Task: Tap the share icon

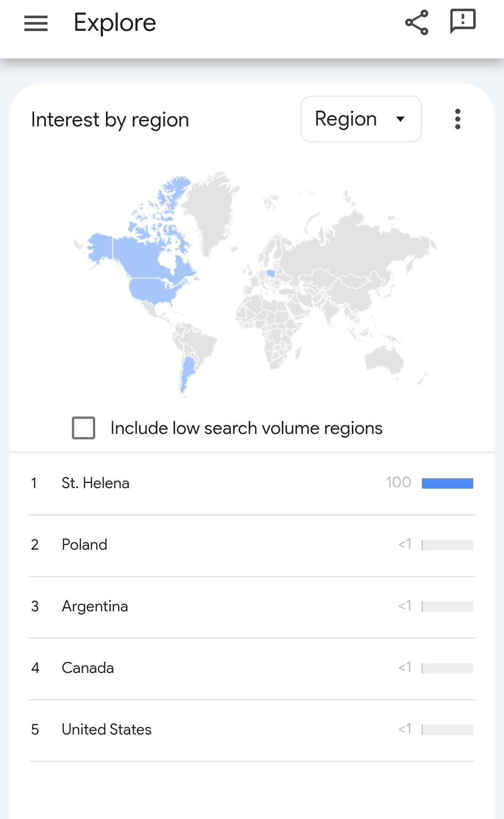Action: pyautogui.click(x=416, y=22)
